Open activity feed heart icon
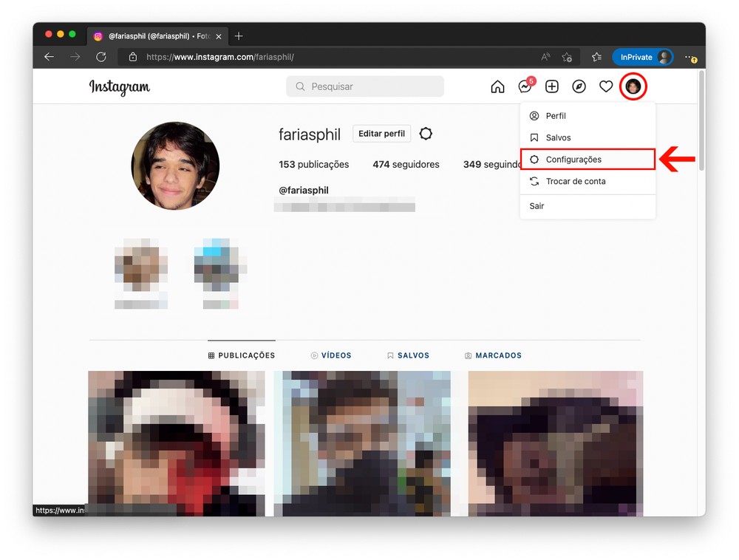Viewport: 739px width, 560px height. click(606, 87)
